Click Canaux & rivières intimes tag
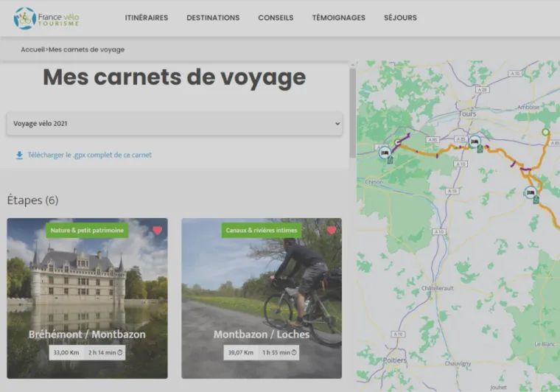Image resolution: width=560 pixels, height=392 pixels. [262, 231]
